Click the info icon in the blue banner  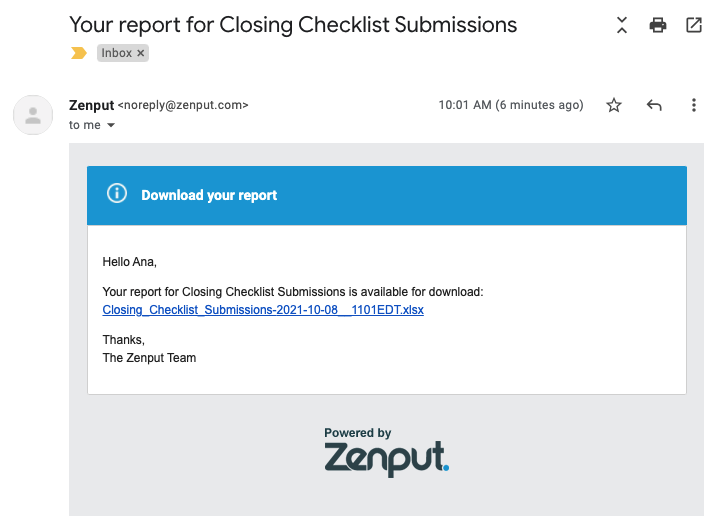[117, 193]
